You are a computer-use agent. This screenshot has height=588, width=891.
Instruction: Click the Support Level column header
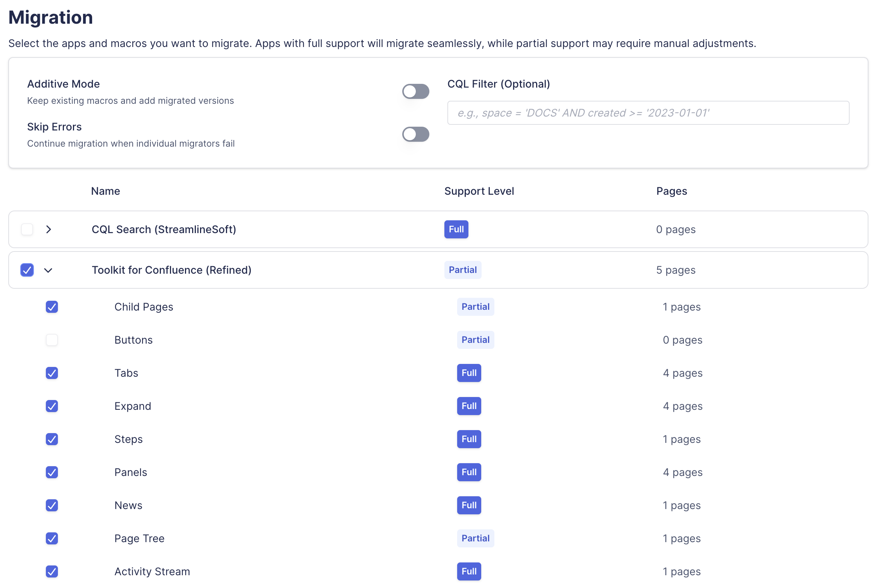click(479, 191)
